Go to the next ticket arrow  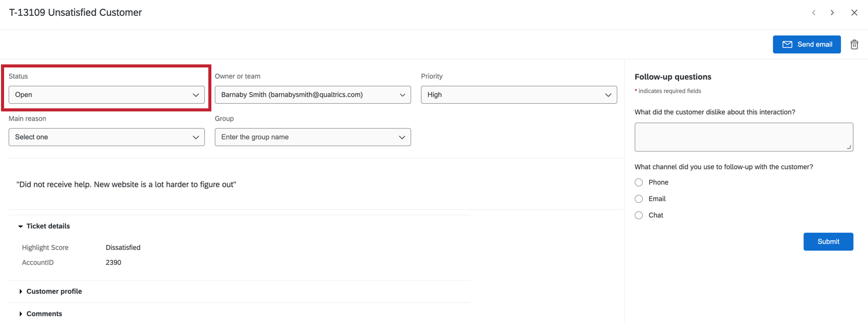[x=832, y=13]
